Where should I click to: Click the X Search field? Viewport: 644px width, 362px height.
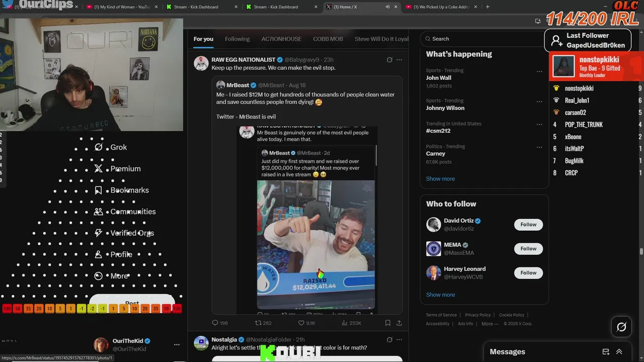483,39
